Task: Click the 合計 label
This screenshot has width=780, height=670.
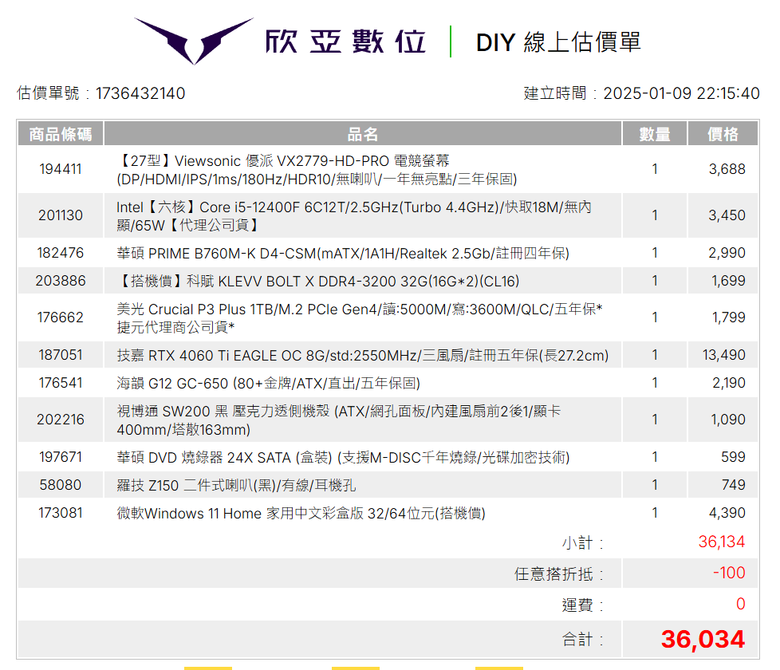Action: coord(583,640)
